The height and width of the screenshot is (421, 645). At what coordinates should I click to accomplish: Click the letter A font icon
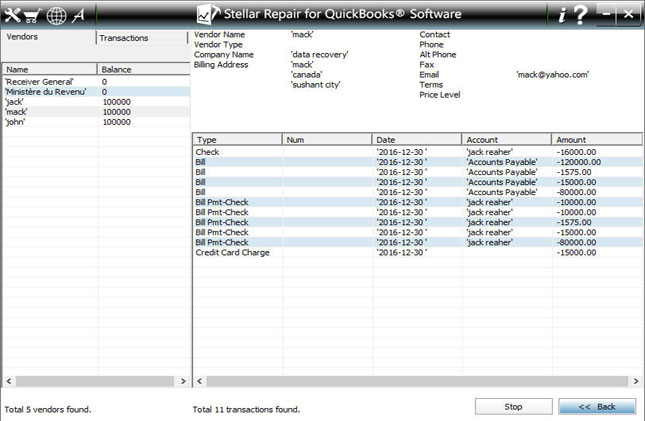[x=78, y=16]
